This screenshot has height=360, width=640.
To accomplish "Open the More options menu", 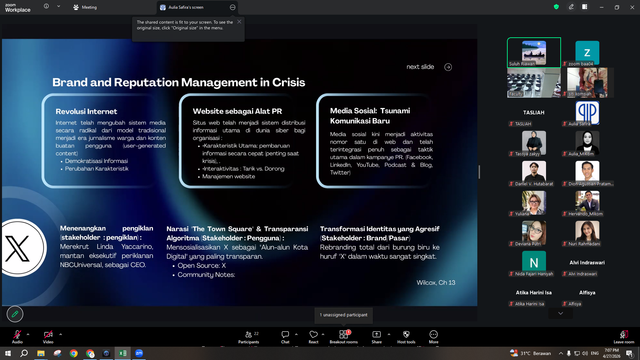I will click(x=433, y=337).
